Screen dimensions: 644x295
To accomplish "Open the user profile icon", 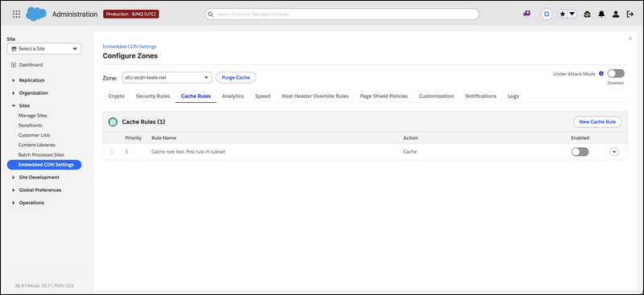I will [x=616, y=14].
